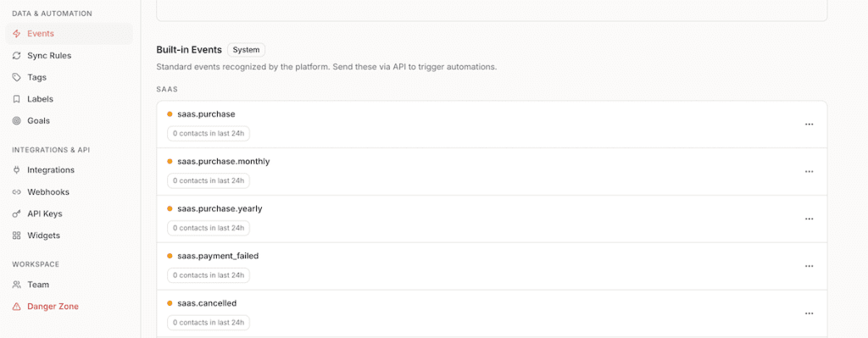Image resolution: width=868 pixels, height=338 pixels.
Task: Select the saas.cancelled event name
Action: tap(207, 304)
